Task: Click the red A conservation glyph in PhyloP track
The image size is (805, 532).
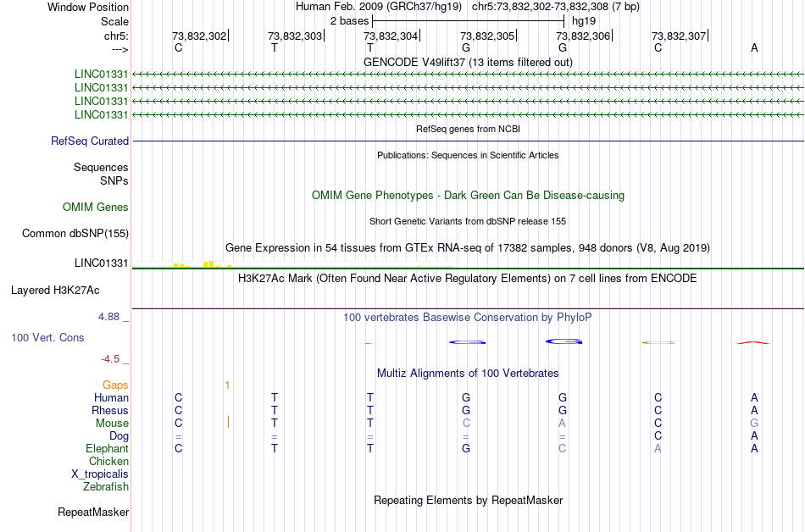Action: 753,343
